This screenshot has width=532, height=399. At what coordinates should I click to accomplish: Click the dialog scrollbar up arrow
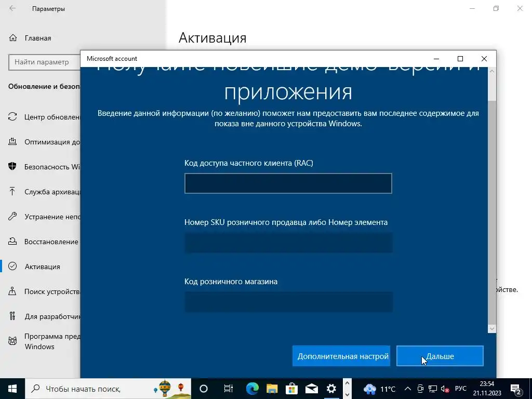(x=492, y=71)
